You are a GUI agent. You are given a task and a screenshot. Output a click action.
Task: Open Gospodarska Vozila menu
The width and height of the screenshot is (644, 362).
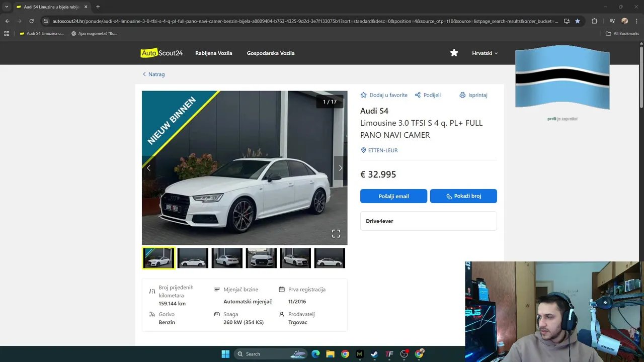(x=271, y=53)
